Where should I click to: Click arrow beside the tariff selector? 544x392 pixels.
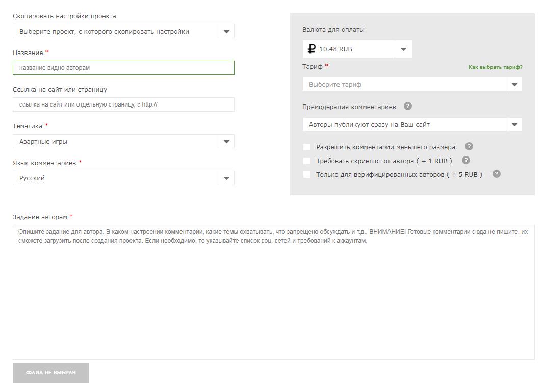(x=514, y=84)
